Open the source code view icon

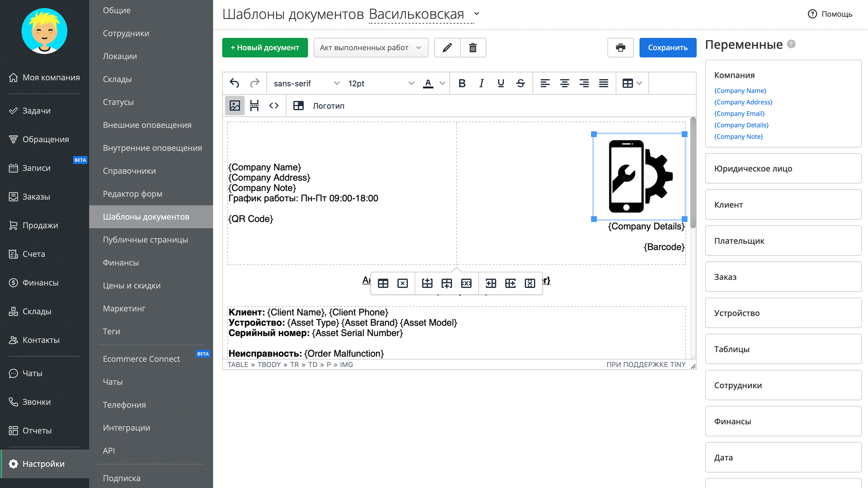pyautogui.click(x=274, y=106)
